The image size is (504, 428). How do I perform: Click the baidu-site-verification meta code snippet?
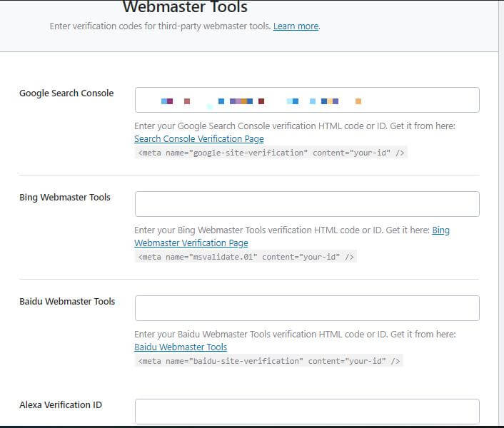pos(268,361)
